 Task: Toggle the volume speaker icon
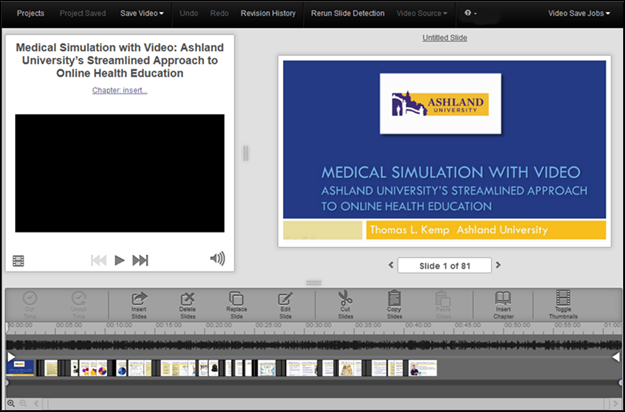point(218,259)
